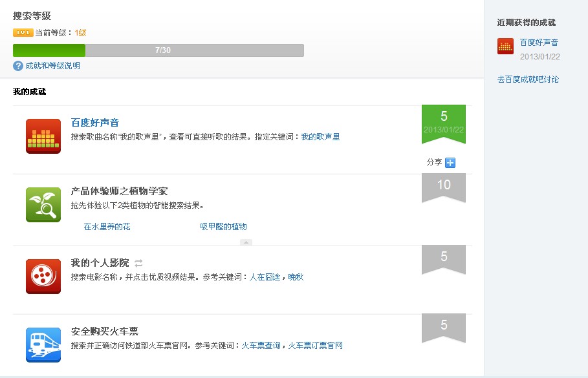Click the question mark help icon
588x378 pixels.
pyautogui.click(x=18, y=66)
